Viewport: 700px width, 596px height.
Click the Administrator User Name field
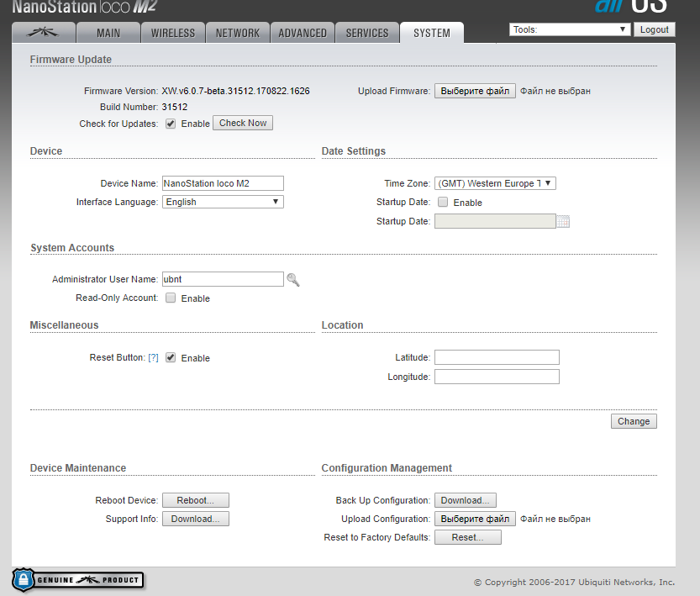point(223,279)
